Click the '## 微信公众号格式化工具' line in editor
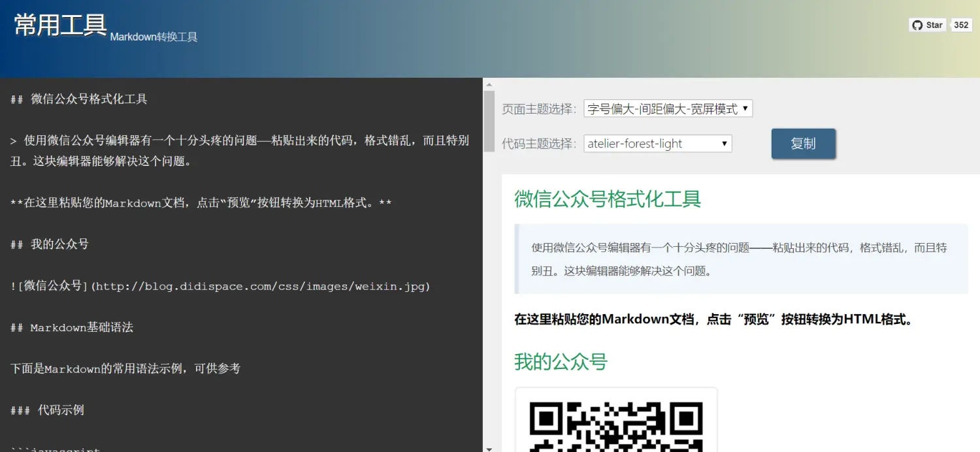The image size is (980, 452). [79, 99]
